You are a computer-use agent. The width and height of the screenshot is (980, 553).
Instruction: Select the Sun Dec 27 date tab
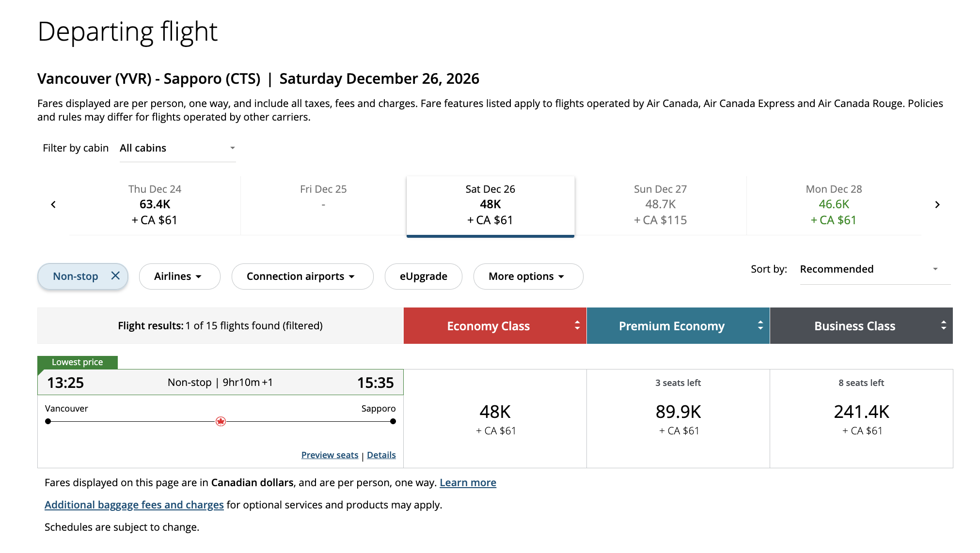point(660,204)
